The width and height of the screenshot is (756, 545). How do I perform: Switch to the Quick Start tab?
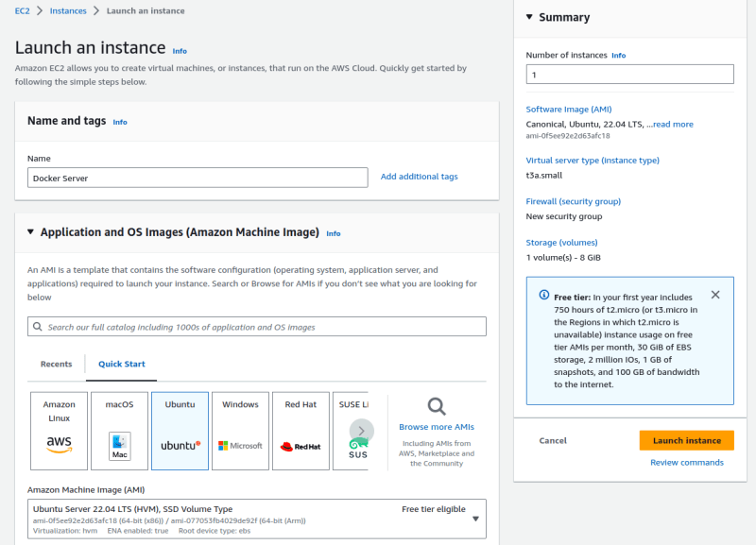pos(122,364)
